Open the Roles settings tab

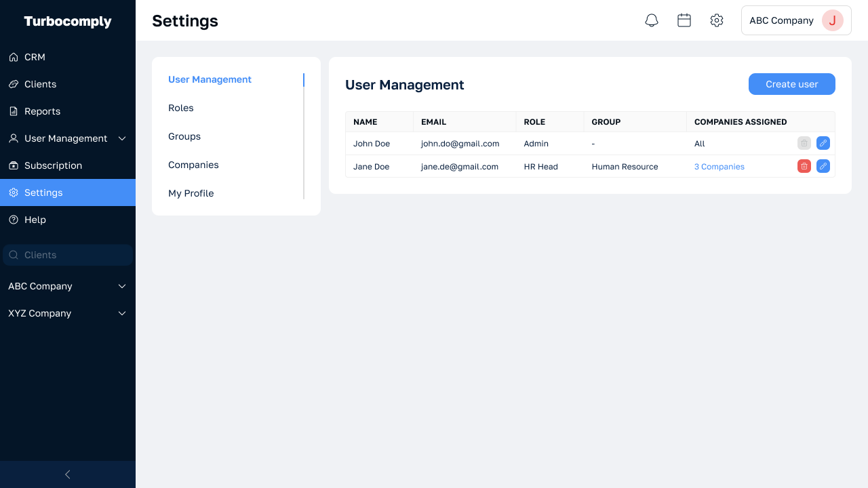tap(181, 108)
